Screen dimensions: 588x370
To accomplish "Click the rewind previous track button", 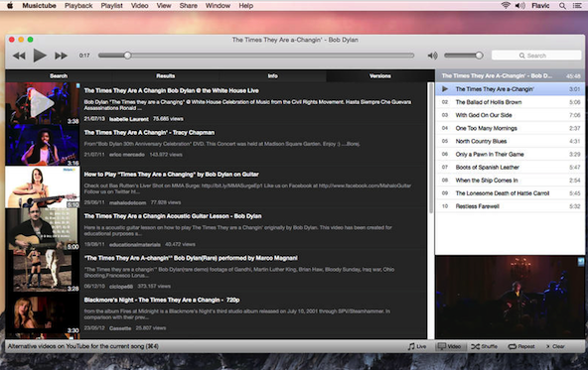I will click(19, 56).
